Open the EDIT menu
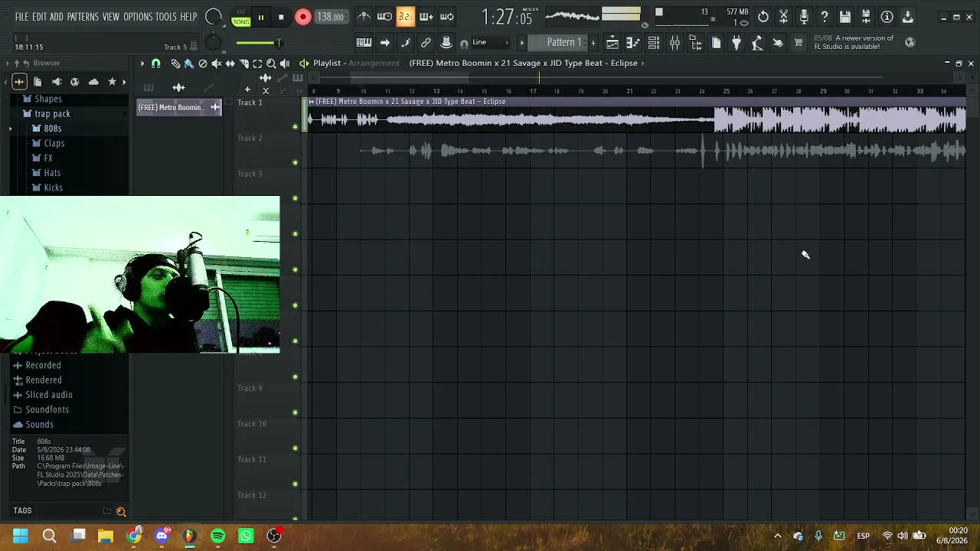 (x=39, y=17)
